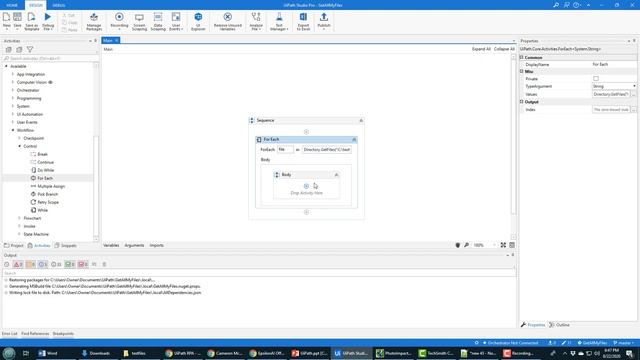Click Export to Excel
Viewport: 640px width, 360px height.
303,21
